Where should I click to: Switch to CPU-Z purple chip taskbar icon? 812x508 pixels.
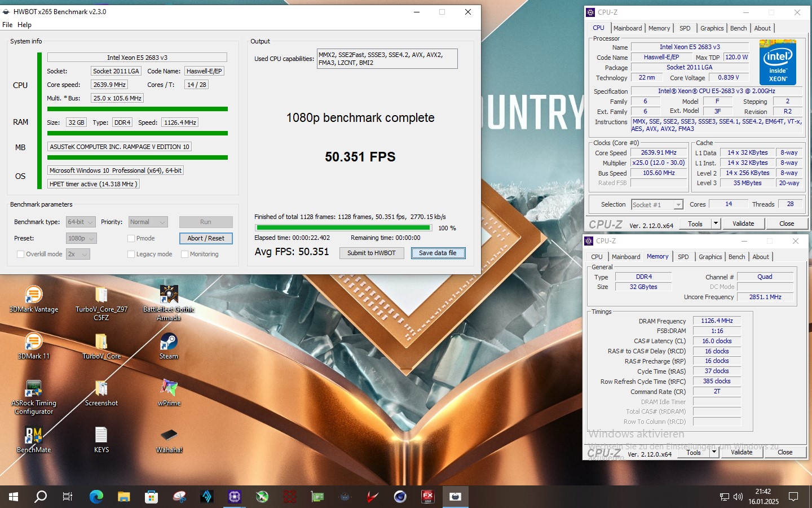coord(235,497)
